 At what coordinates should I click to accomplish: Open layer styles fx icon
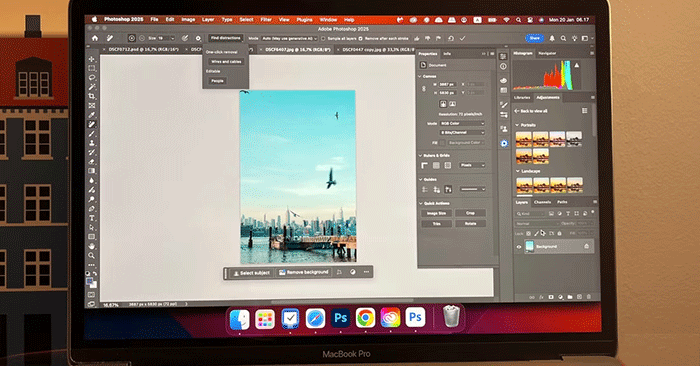[x=541, y=296]
